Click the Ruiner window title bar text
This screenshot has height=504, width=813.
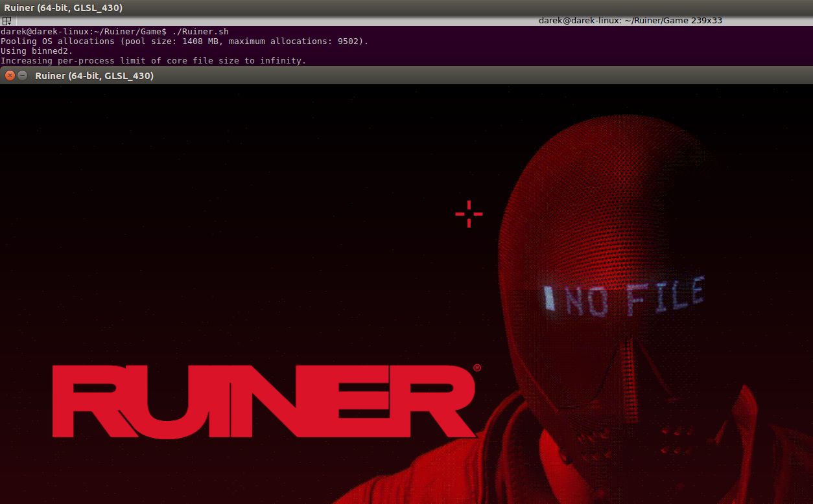pyautogui.click(x=94, y=76)
